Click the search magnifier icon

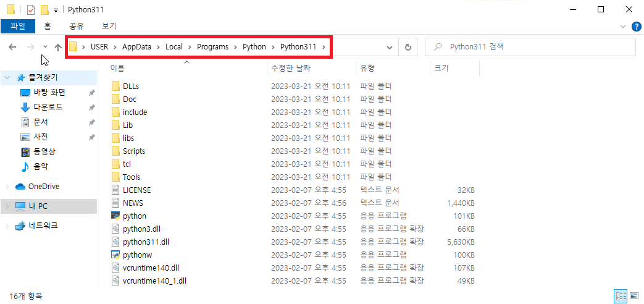tap(438, 47)
